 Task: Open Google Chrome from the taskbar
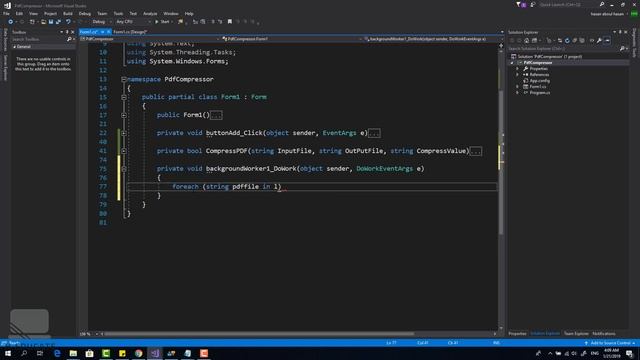point(138,353)
